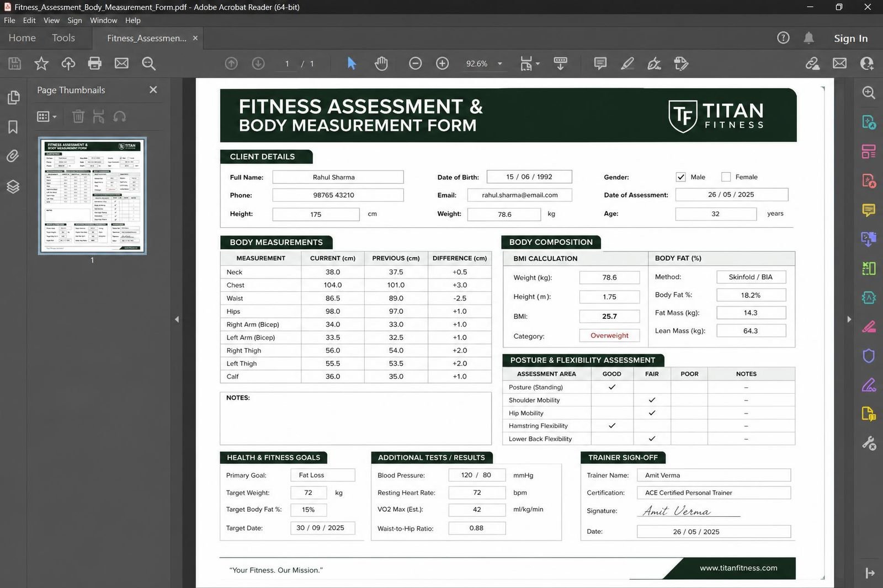Open the Bookmarks panel
Viewport: 883px width, 588px height.
(x=13, y=127)
